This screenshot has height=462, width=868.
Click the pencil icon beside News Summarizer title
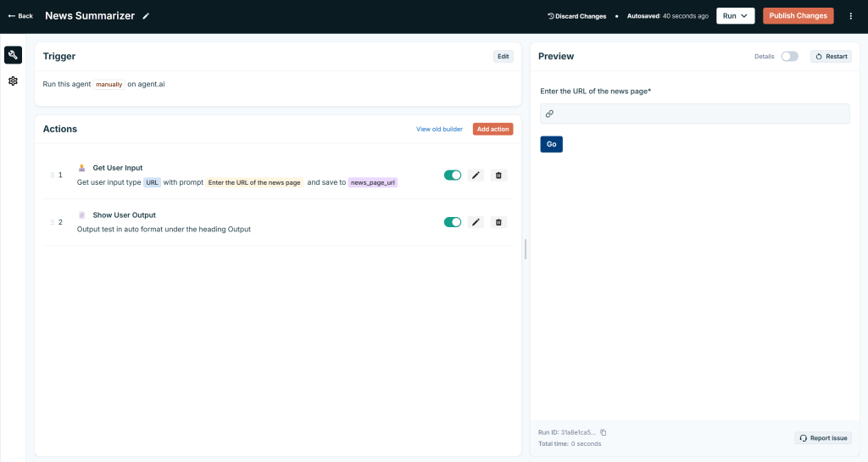click(146, 16)
